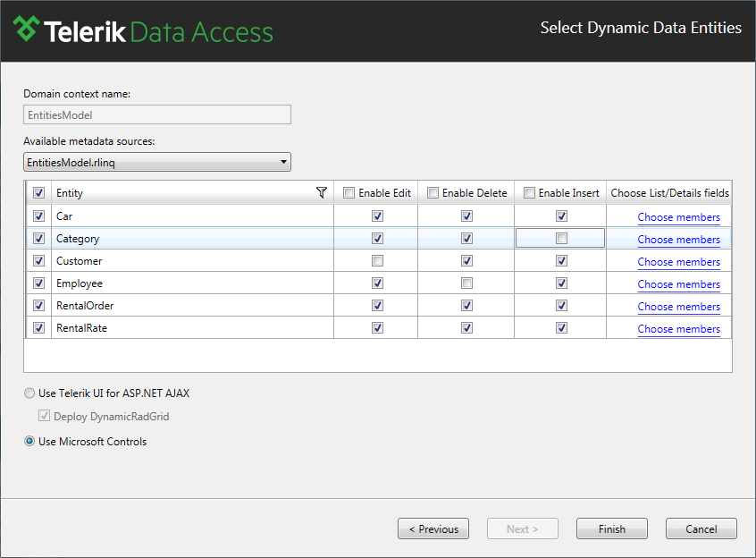Click the Finish button
Image resolution: width=756 pixels, height=558 pixels.
pos(612,528)
